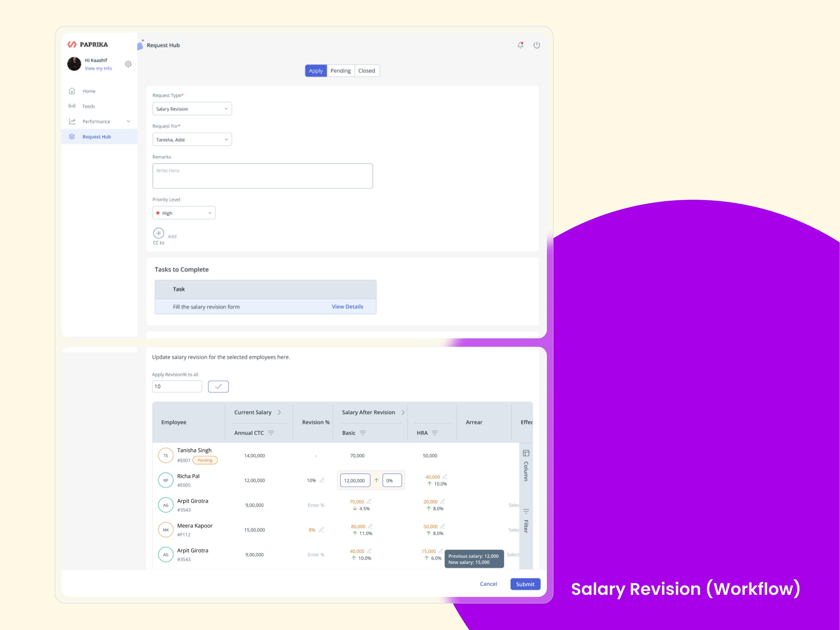Image resolution: width=840 pixels, height=630 pixels.
Task: Click the Add CC plus icon
Action: click(158, 233)
